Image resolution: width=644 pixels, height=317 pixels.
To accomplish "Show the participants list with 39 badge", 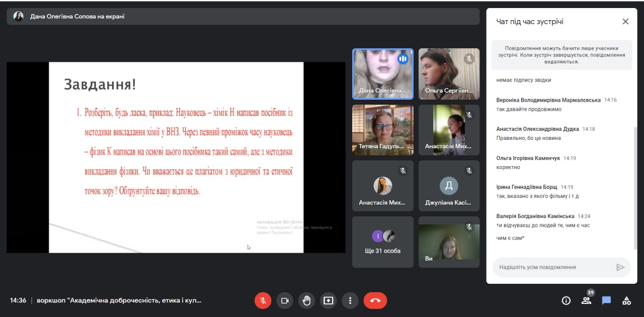I will pyautogui.click(x=586, y=300).
